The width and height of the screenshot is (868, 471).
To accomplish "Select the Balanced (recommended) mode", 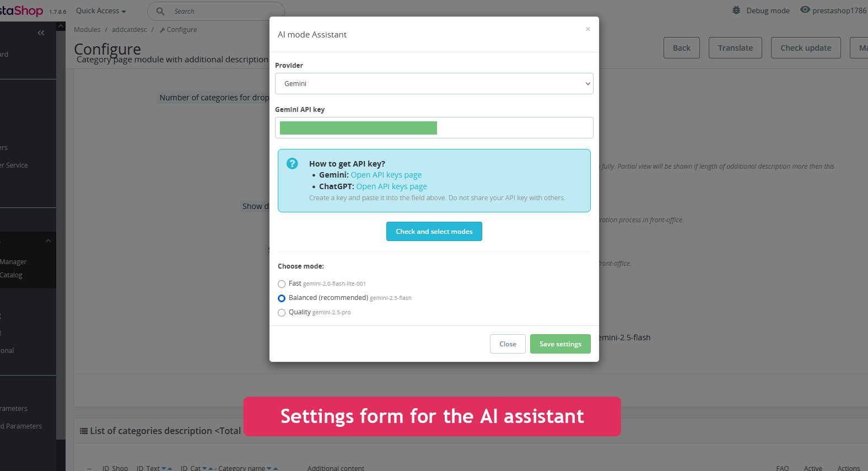I will coord(282,298).
